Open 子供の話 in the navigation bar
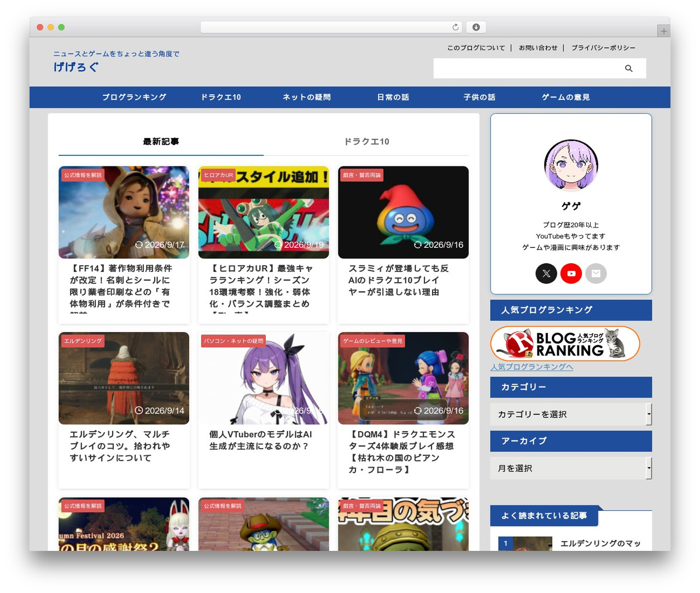 [479, 97]
